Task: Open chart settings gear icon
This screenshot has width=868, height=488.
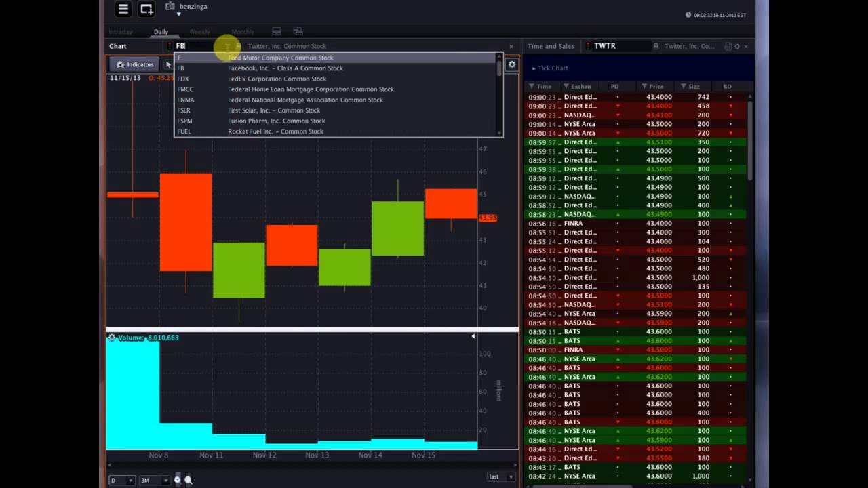Action: (512, 64)
